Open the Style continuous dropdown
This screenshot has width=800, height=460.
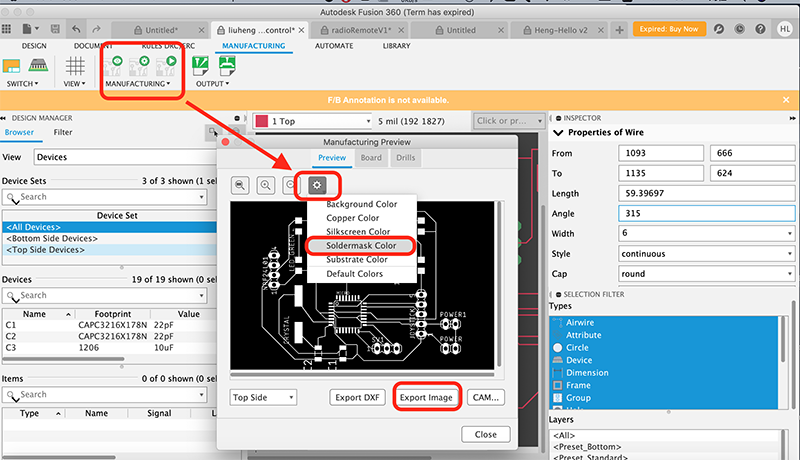pyautogui.click(x=707, y=253)
